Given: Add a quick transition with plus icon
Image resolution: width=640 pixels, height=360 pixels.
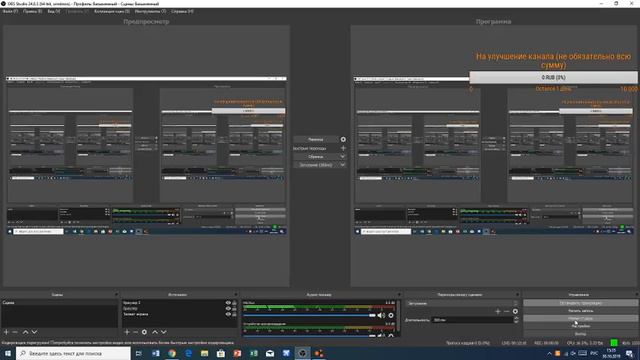Looking at the screenshot, I should click(343, 148).
